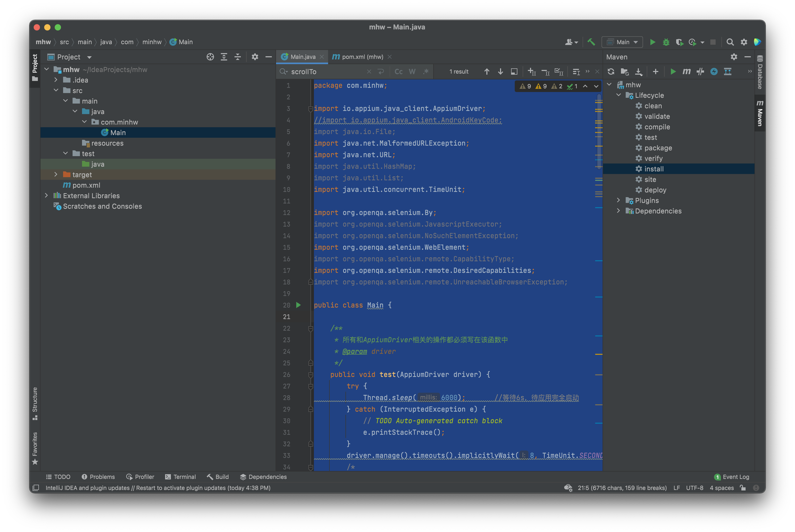Toggle Words option in the find bar
The image size is (795, 532).
(x=412, y=71)
